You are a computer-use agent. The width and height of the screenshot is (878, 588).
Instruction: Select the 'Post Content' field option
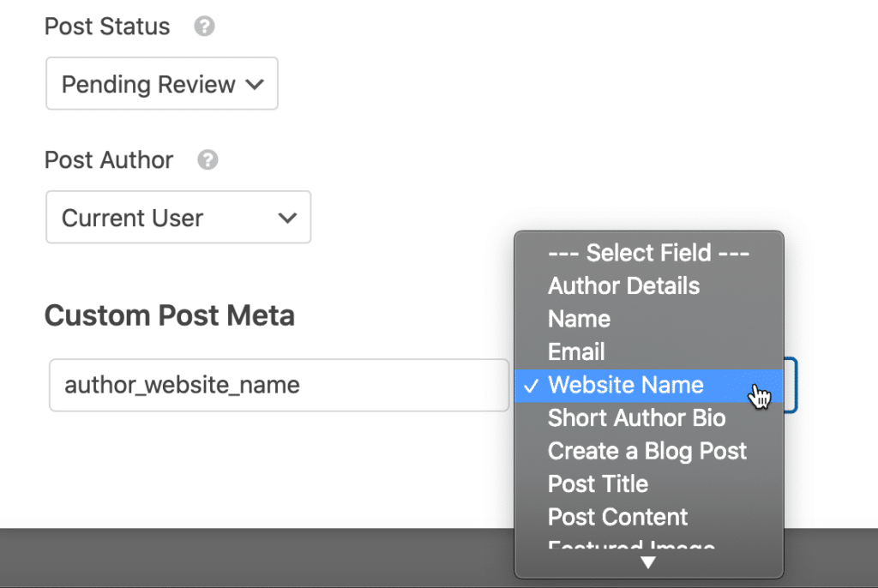click(617, 517)
